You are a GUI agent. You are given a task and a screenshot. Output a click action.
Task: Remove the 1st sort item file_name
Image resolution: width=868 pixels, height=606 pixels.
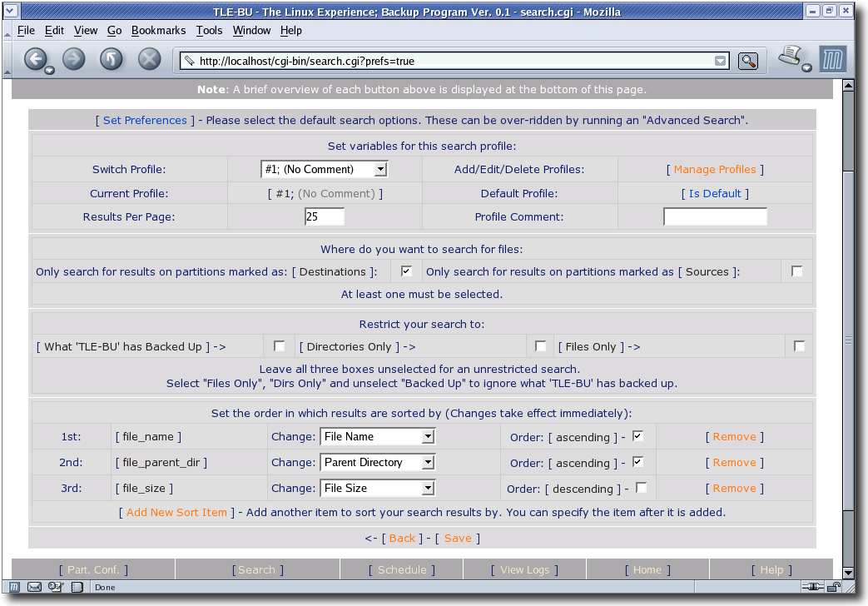734,436
